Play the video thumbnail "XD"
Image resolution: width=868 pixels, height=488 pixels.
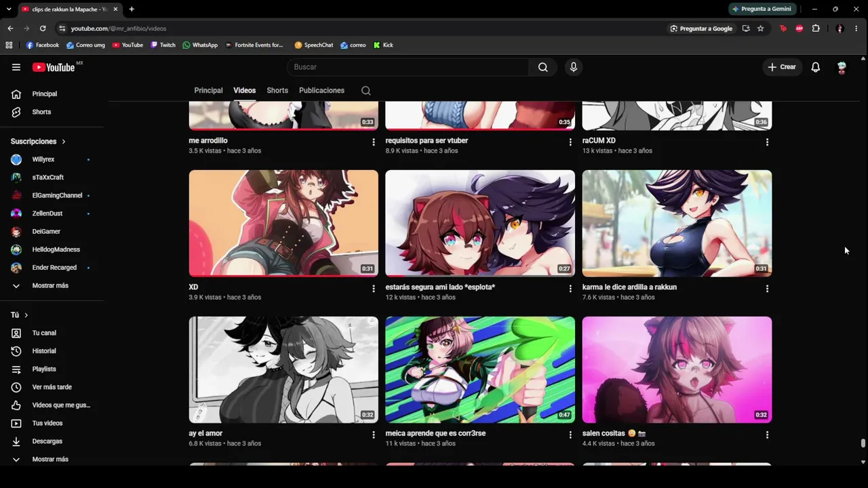coord(283,223)
